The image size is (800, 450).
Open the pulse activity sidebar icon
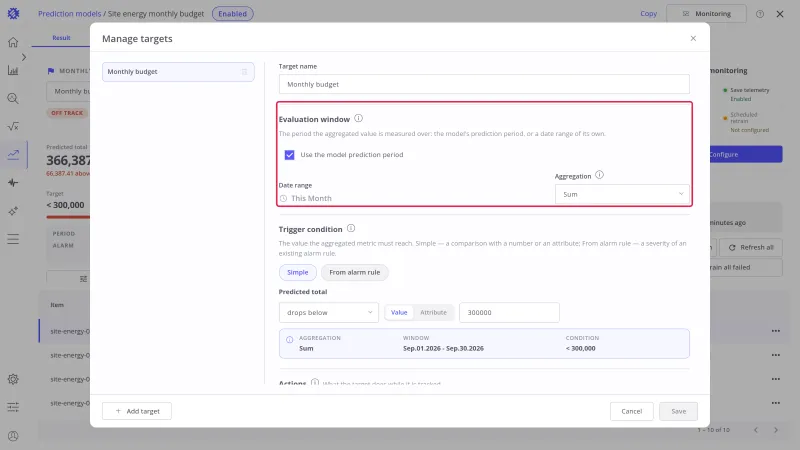click(x=13, y=183)
